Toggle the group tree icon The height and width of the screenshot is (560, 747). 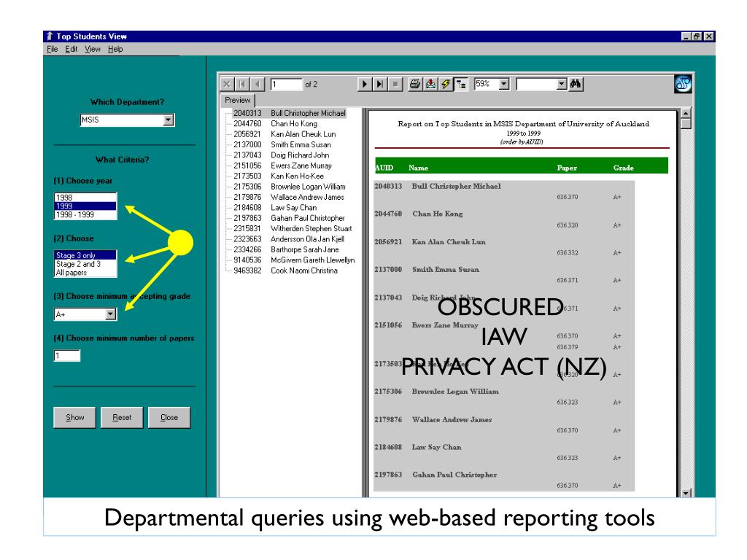point(461,85)
